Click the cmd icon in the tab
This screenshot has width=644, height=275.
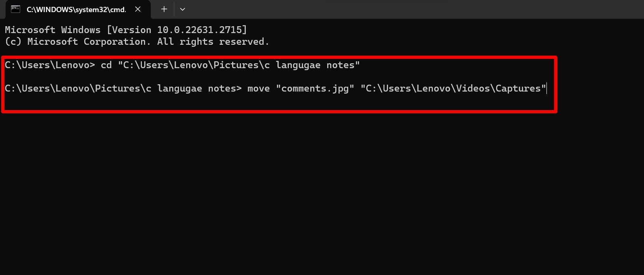point(15,9)
